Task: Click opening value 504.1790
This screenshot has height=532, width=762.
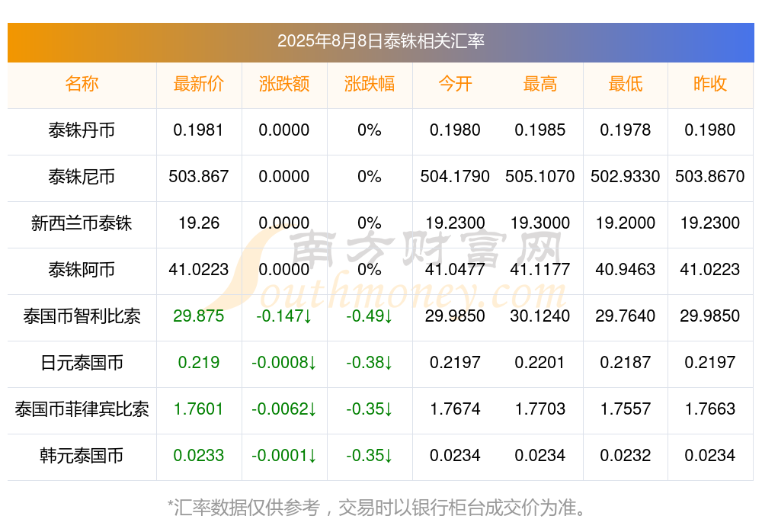Action: coord(455,177)
